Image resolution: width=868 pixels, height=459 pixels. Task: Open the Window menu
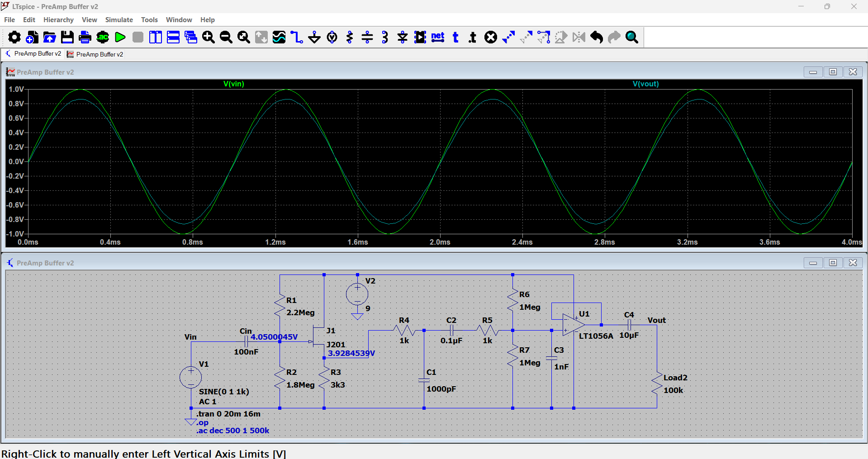point(179,20)
